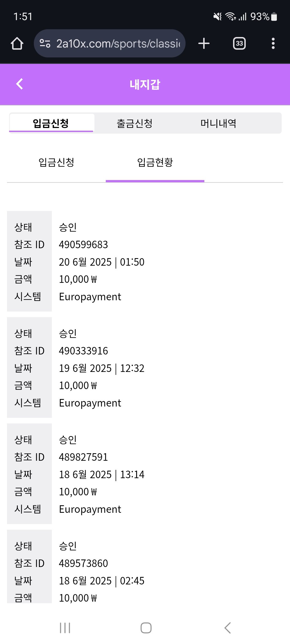Tap reference ID 489573860

84,563
